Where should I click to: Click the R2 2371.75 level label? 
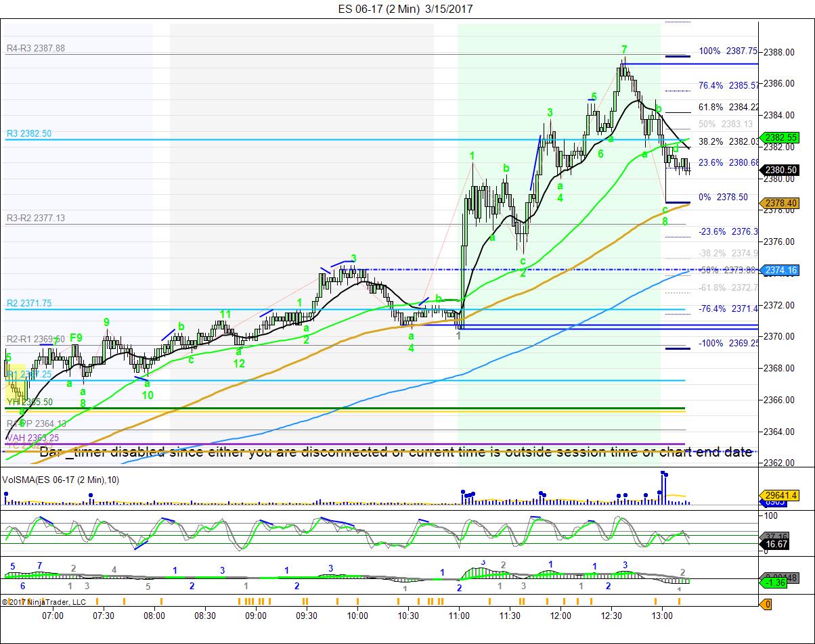pos(29,303)
